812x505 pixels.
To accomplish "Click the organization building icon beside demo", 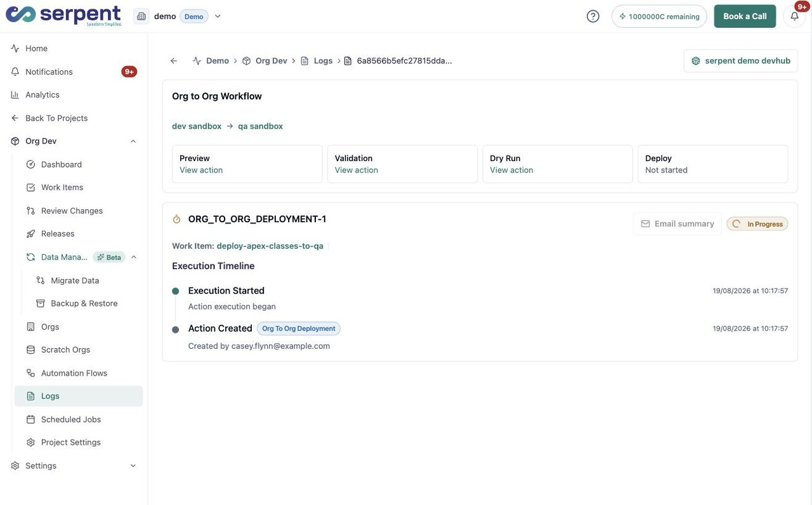I will click(141, 16).
